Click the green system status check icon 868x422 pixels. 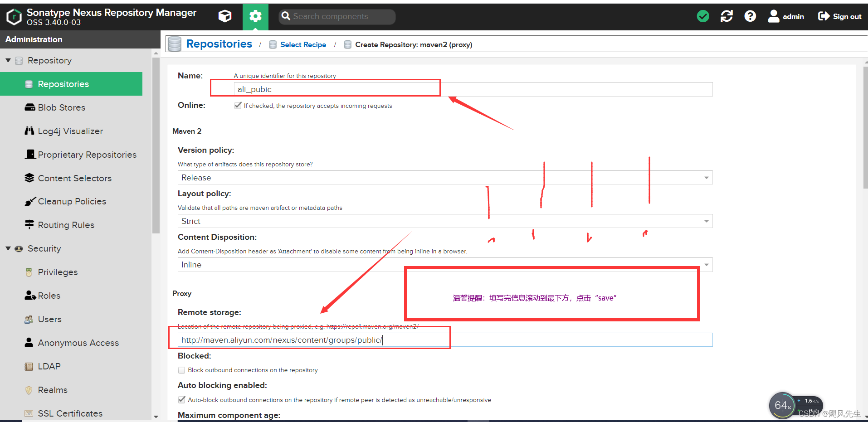pyautogui.click(x=703, y=16)
